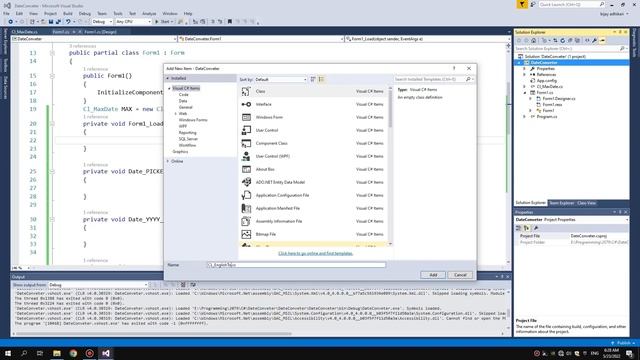
Task: Click the Start debugging button
Action: pos(163,22)
